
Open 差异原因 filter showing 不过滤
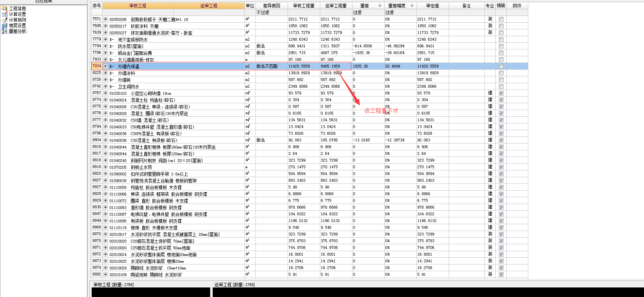[x=271, y=12]
